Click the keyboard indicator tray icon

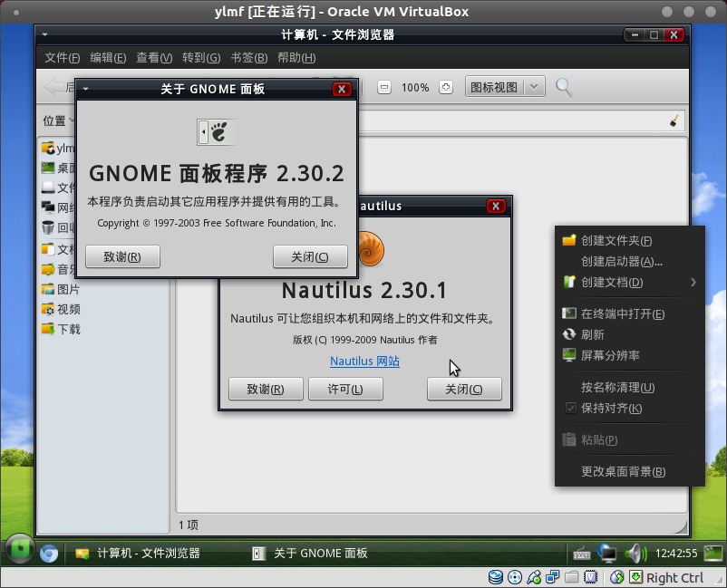[581, 554]
